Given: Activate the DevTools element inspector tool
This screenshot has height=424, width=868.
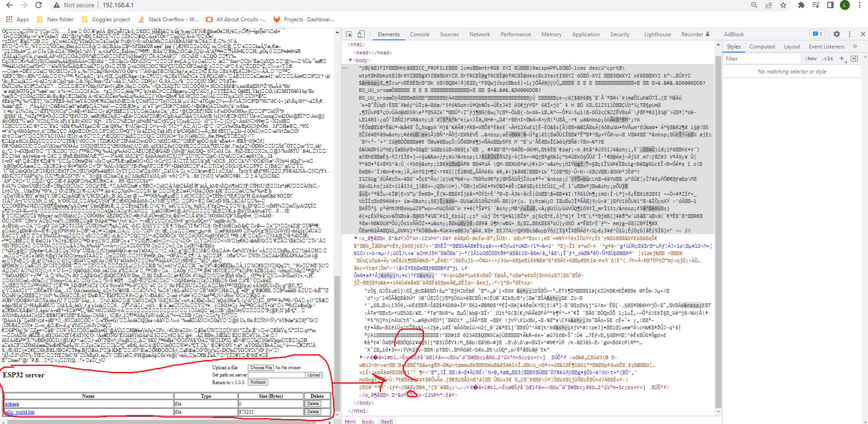Looking at the screenshot, I should [349, 34].
